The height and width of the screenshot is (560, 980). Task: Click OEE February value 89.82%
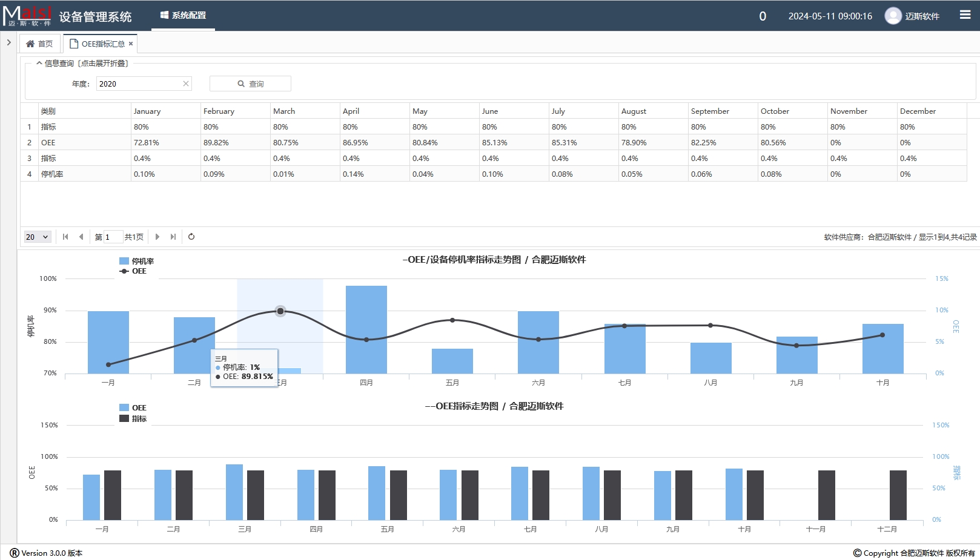point(216,143)
